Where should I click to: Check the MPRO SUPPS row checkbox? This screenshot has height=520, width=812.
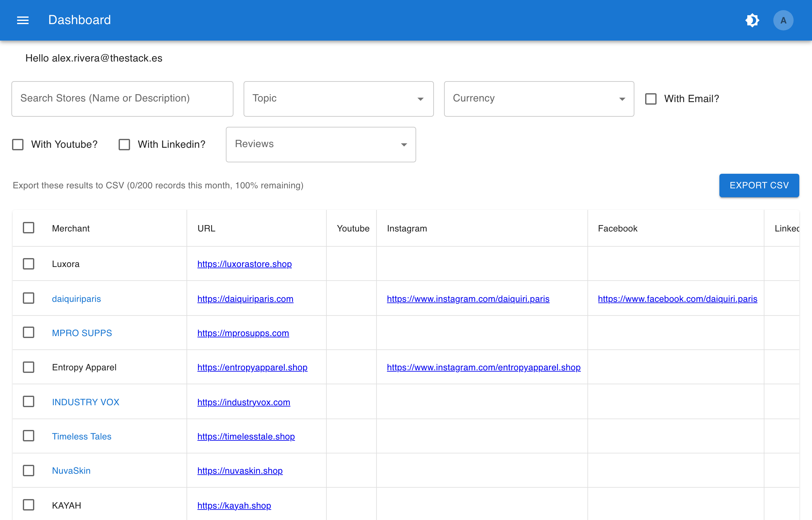point(28,333)
